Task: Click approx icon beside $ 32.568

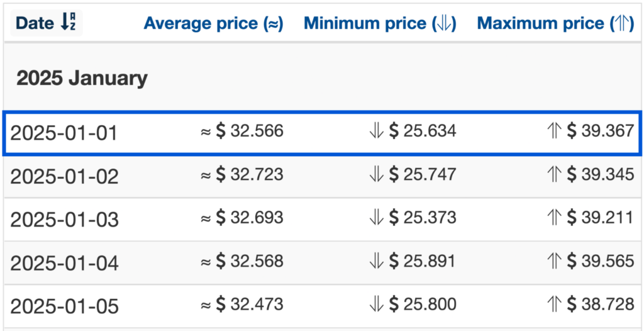Action: (x=206, y=262)
